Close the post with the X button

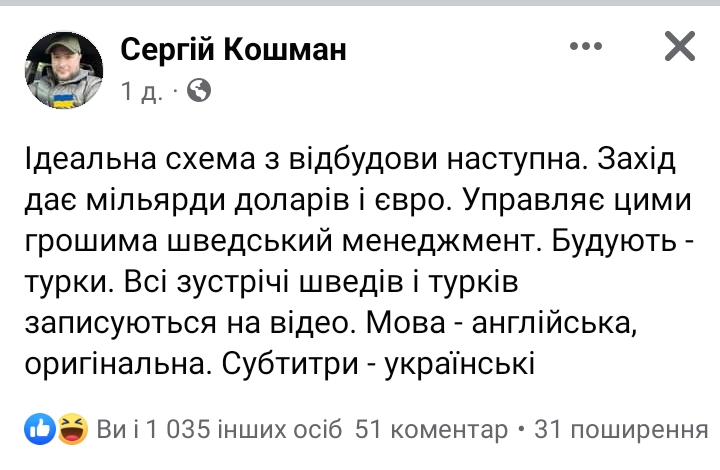tap(680, 46)
